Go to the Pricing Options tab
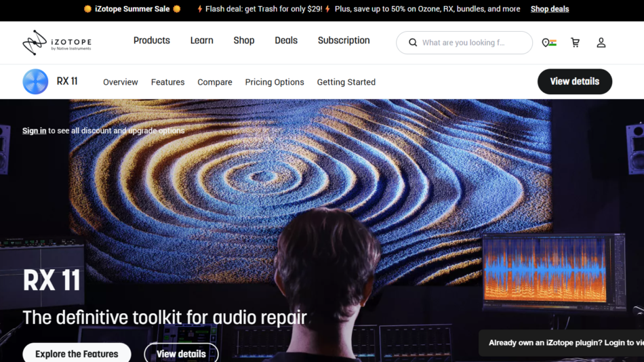The width and height of the screenshot is (644, 362). 275,82
